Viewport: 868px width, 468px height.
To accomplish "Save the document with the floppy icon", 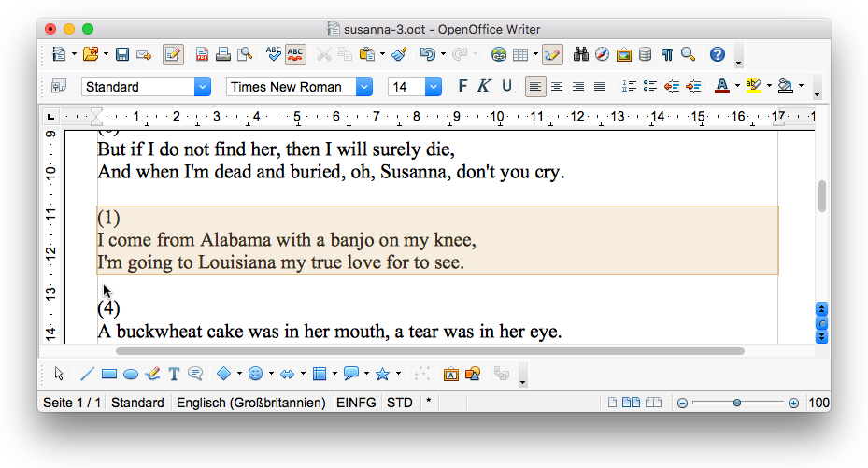I will [121, 54].
